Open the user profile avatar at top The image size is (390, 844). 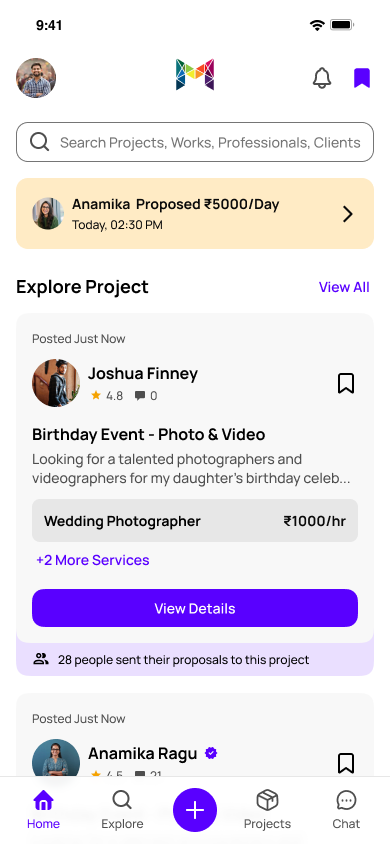tap(36, 78)
